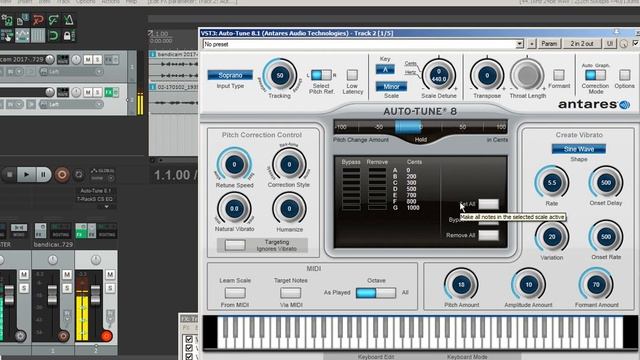Image resolution: width=640 pixels, height=360 pixels.
Task: Click Target Notes Via MIDI button
Action: click(290, 293)
